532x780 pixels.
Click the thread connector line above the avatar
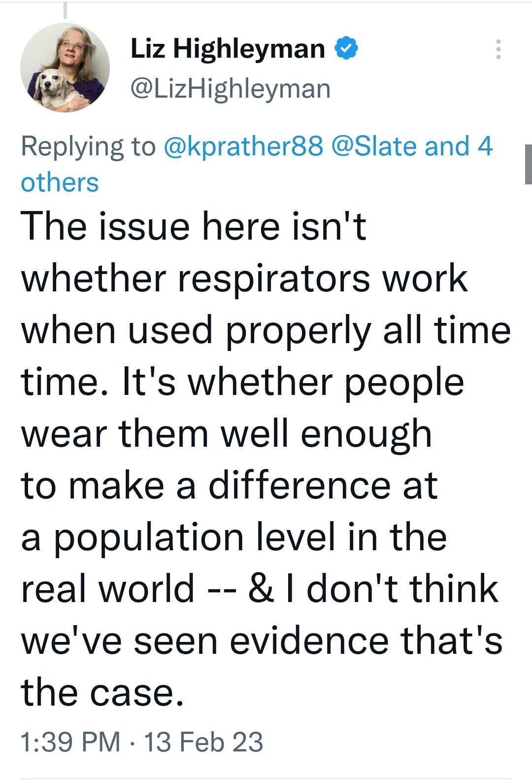65,11
